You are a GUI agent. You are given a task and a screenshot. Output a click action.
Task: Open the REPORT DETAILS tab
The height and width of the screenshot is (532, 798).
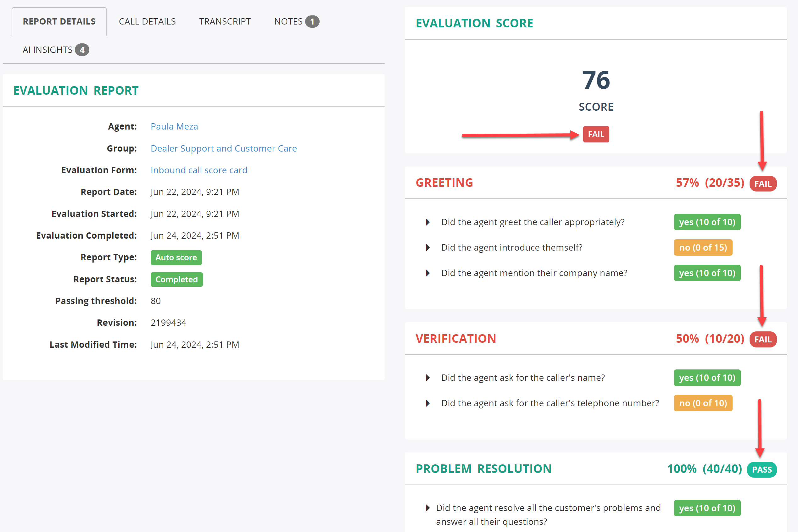(58, 21)
